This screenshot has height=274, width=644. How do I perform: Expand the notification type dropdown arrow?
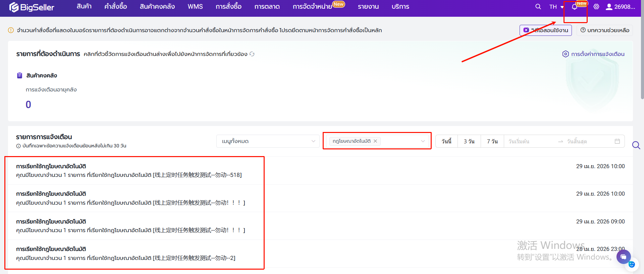coord(423,141)
